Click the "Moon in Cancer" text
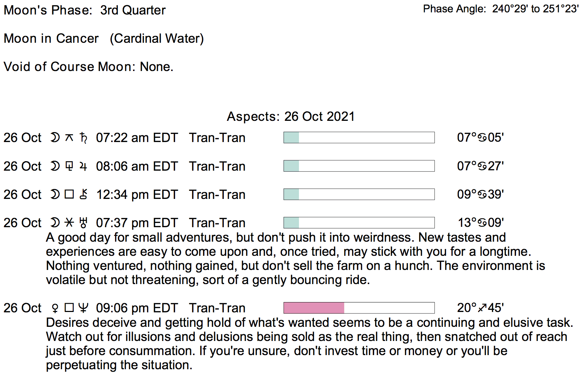 tap(51, 39)
